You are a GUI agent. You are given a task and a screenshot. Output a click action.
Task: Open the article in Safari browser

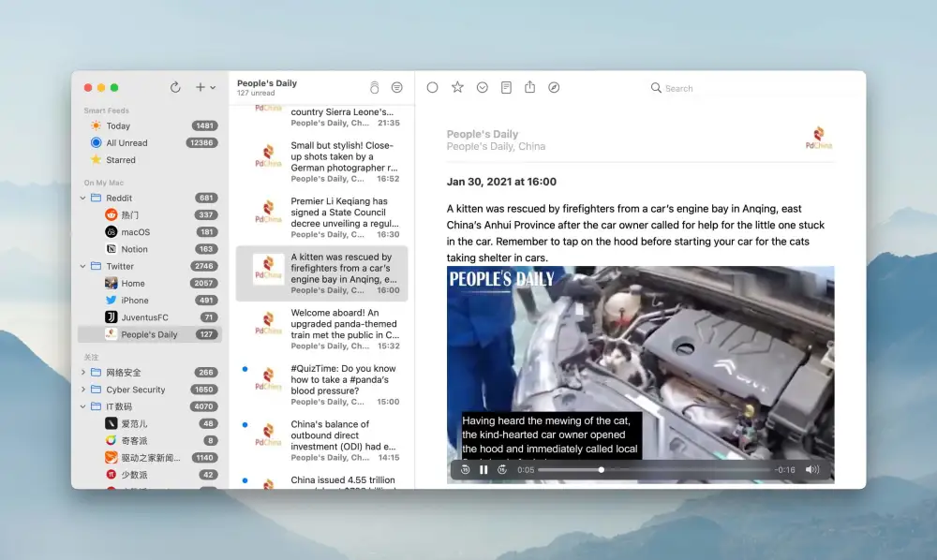(554, 87)
